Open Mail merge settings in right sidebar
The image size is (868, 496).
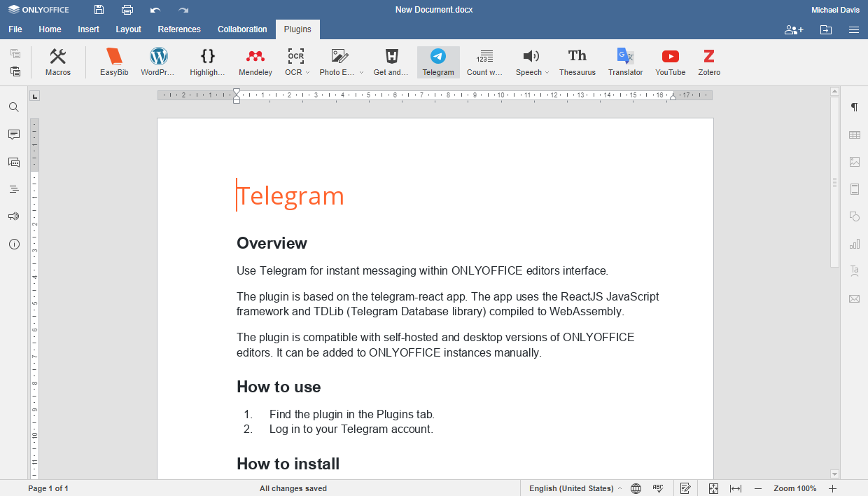854,298
